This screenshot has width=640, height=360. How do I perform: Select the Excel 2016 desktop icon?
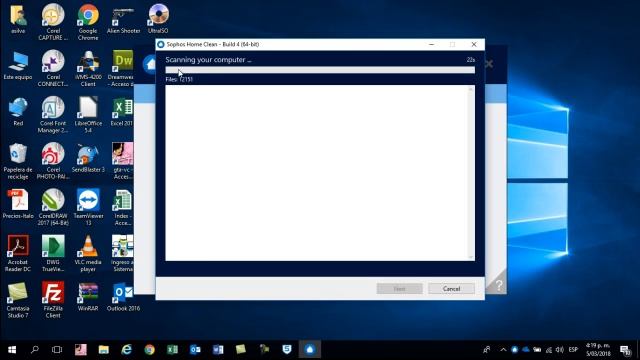pos(122,111)
